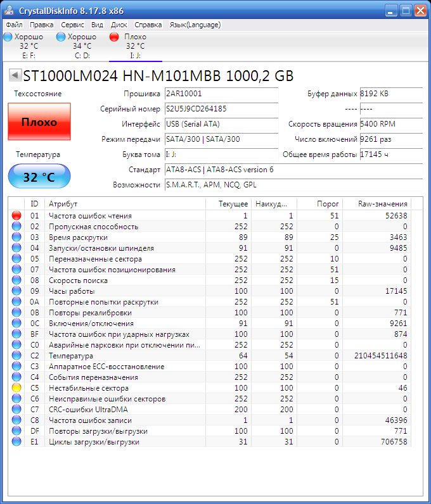Open the Файл menu
The height and width of the screenshot is (504, 431).
pyautogui.click(x=14, y=25)
